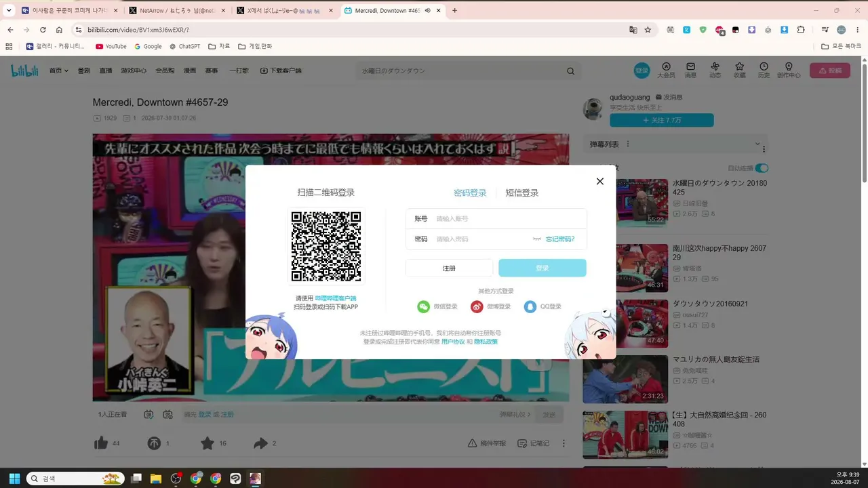The image size is (868, 488).
Task: Open the 忘记密码? forgot password link
Action: 560,239
